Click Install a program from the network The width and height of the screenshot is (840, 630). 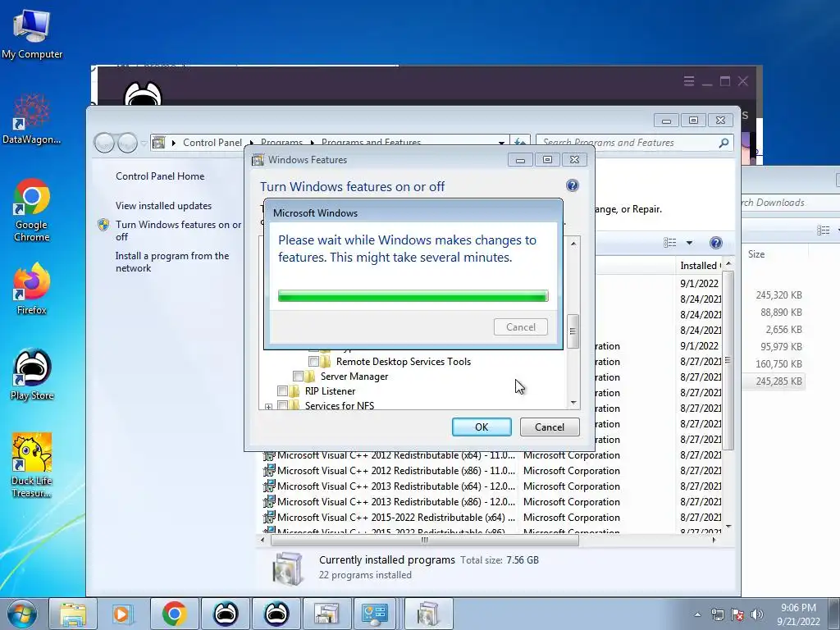[172, 262]
